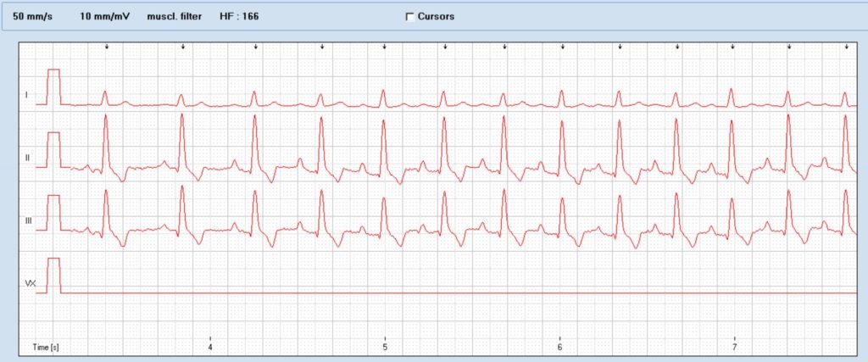Select the VX channel label
The height and width of the screenshot is (362, 868).
[31, 283]
